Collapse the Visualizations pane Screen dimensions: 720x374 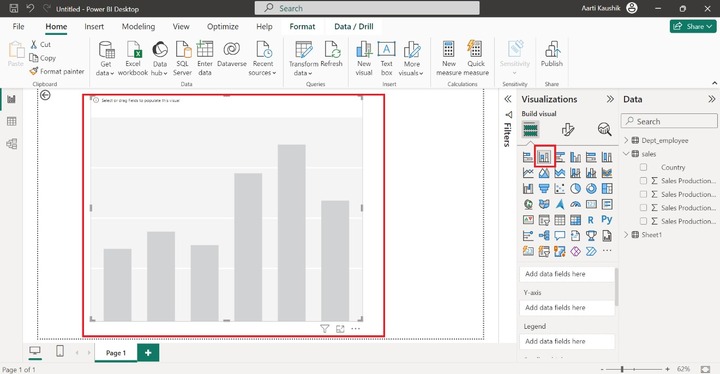[x=610, y=99]
